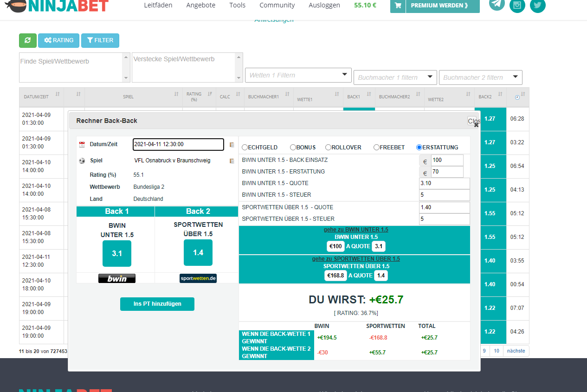Open the Telegram social icon
Image resolution: width=587 pixels, height=392 pixels.
pyautogui.click(x=497, y=4)
